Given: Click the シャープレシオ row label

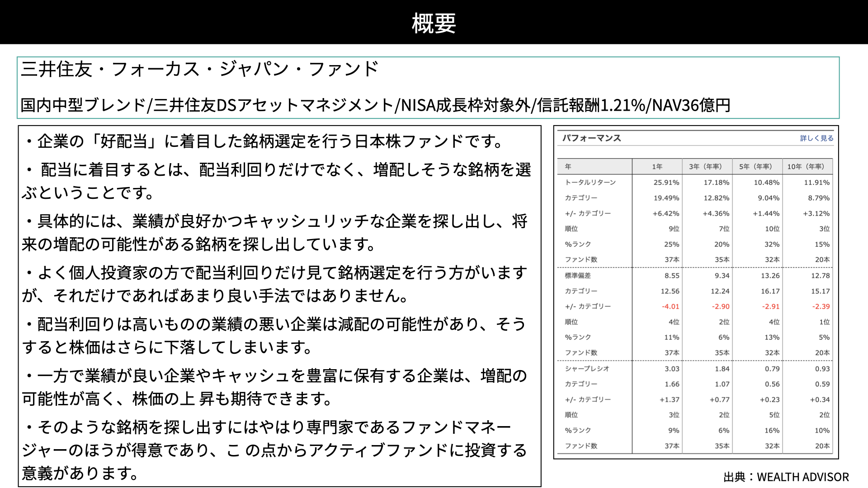Looking at the screenshot, I should point(587,368).
